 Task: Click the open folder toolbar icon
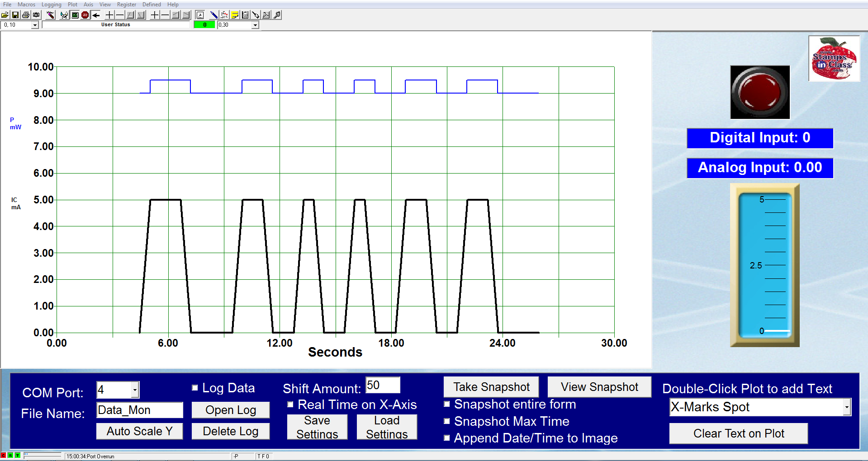pos(5,15)
